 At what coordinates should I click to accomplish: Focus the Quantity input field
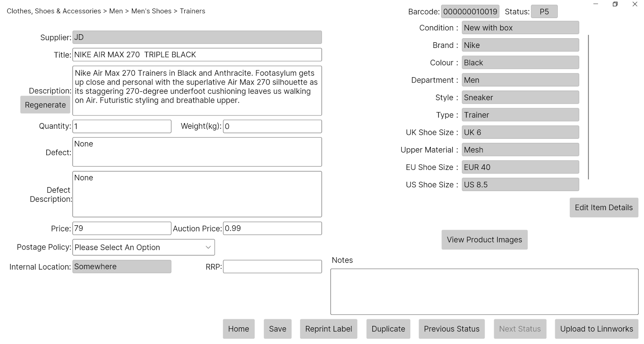[x=122, y=126]
